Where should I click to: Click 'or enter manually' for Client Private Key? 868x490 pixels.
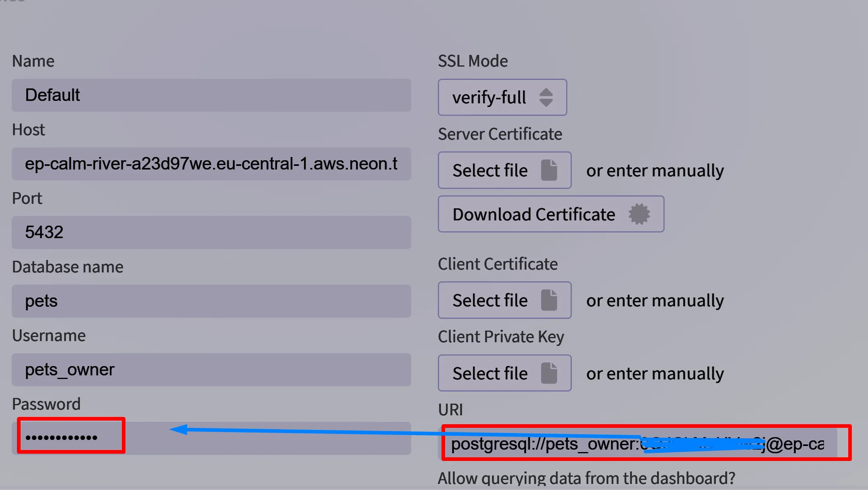(655, 374)
